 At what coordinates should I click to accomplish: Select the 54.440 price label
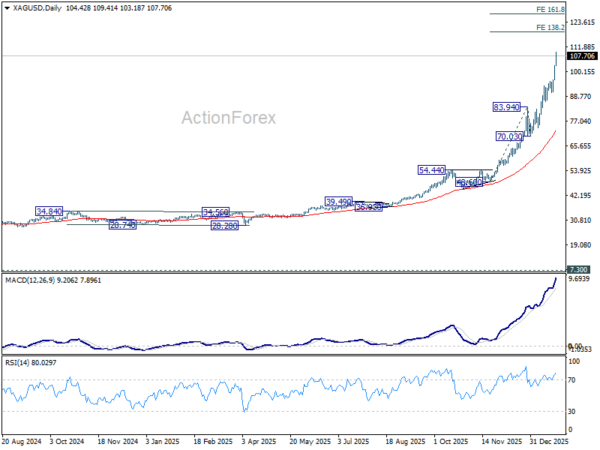432,170
